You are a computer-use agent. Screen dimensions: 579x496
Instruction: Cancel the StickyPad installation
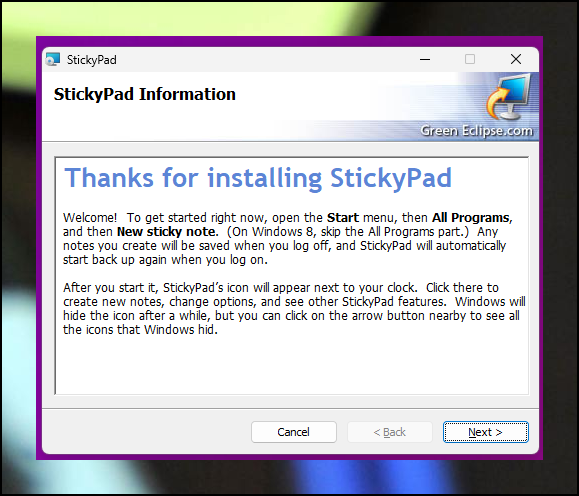coord(294,432)
